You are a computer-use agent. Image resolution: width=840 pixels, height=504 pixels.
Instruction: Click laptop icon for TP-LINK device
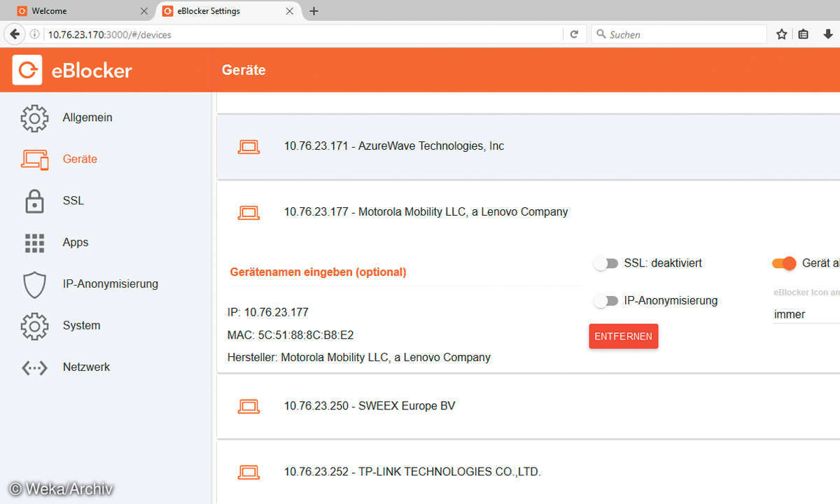pyautogui.click(x=248, y=472)
